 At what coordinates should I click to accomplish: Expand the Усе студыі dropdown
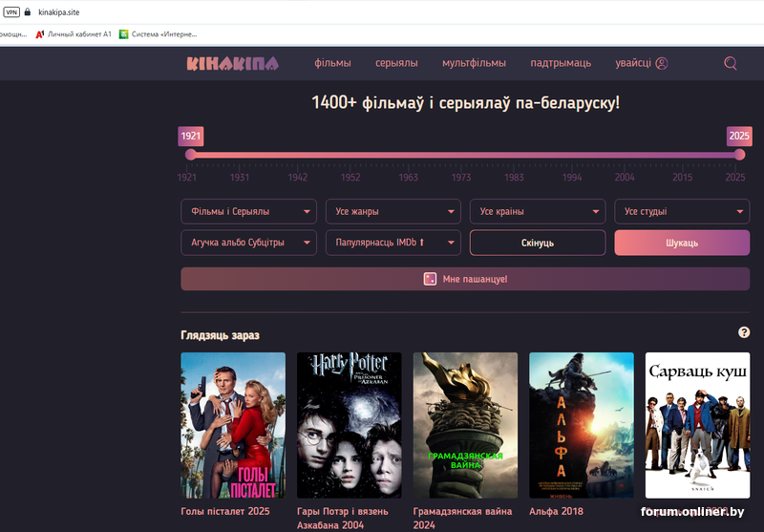[682, 211]
